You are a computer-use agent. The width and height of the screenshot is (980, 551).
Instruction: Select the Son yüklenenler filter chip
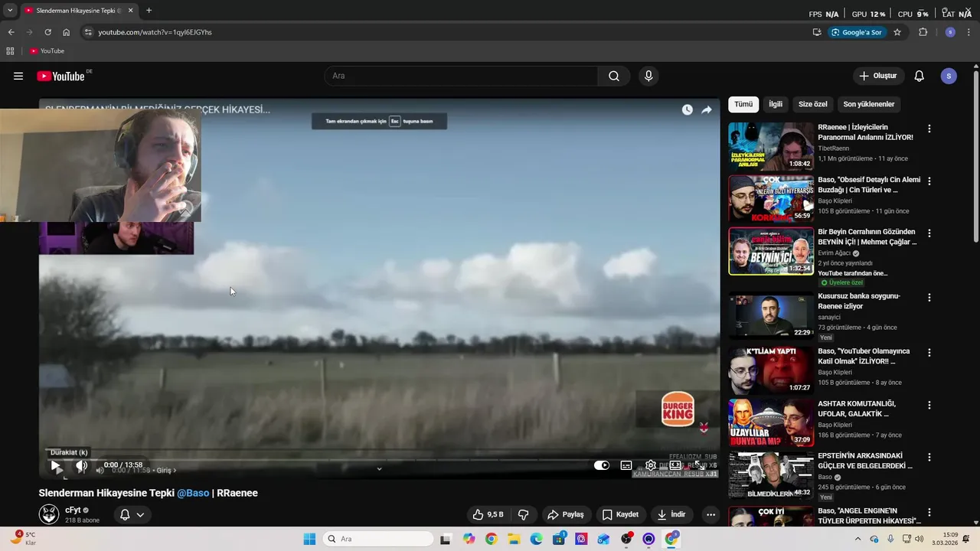pos(869,104)
